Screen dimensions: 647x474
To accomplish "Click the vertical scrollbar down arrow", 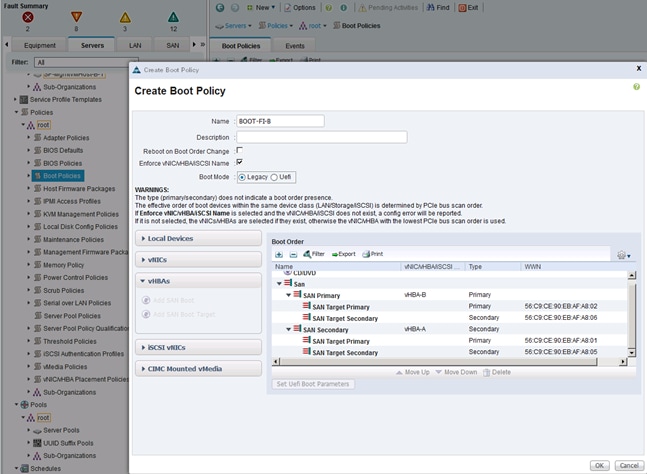I will (631, 352).
